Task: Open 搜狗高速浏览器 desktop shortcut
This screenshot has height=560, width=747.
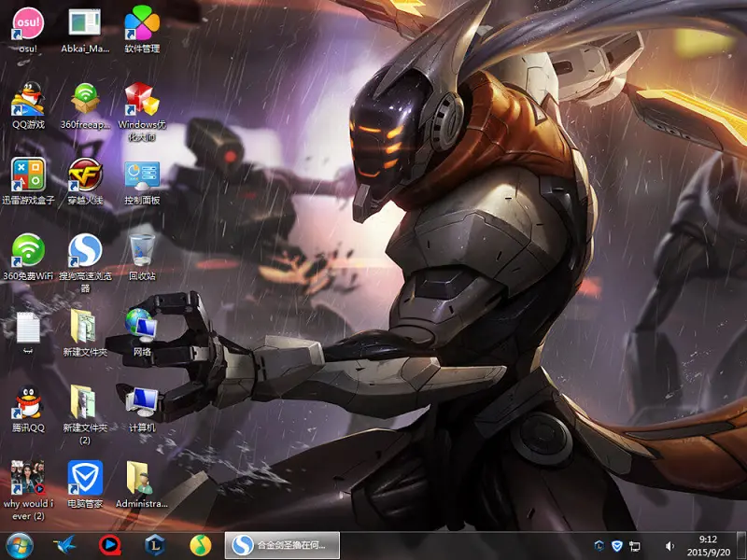Action: pos(85,263)
